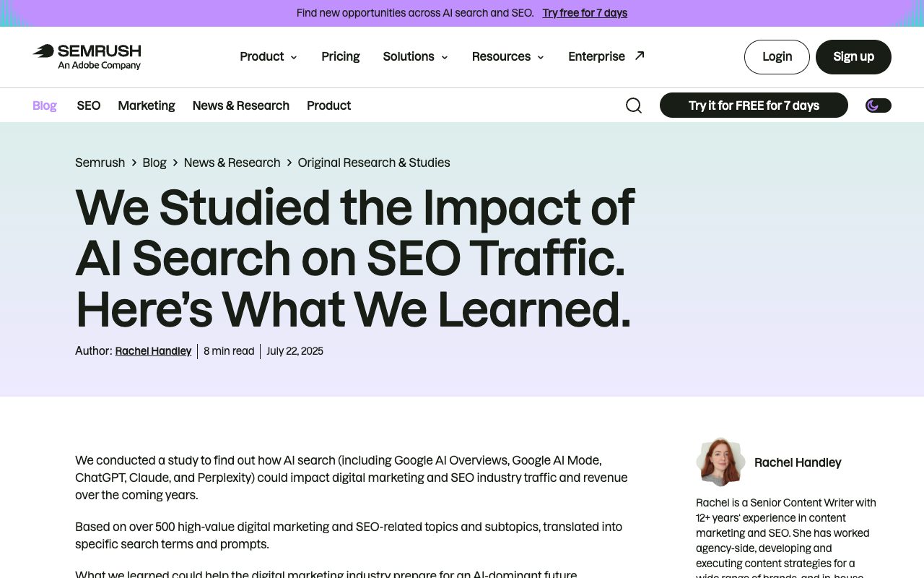Expand the Product dropdown menu

click(x=269, y=56)
